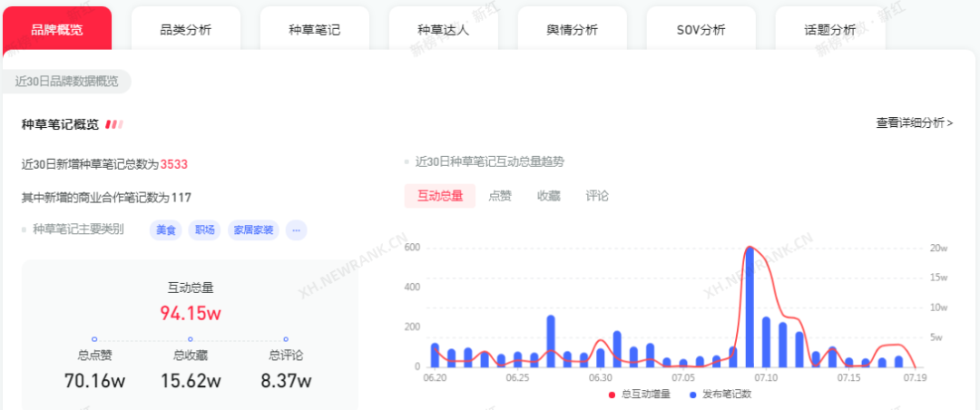The height and width of the screenshot is (410, 980).
Task: Open the 品牌概览 tab
Action: [x=57, y=30]
